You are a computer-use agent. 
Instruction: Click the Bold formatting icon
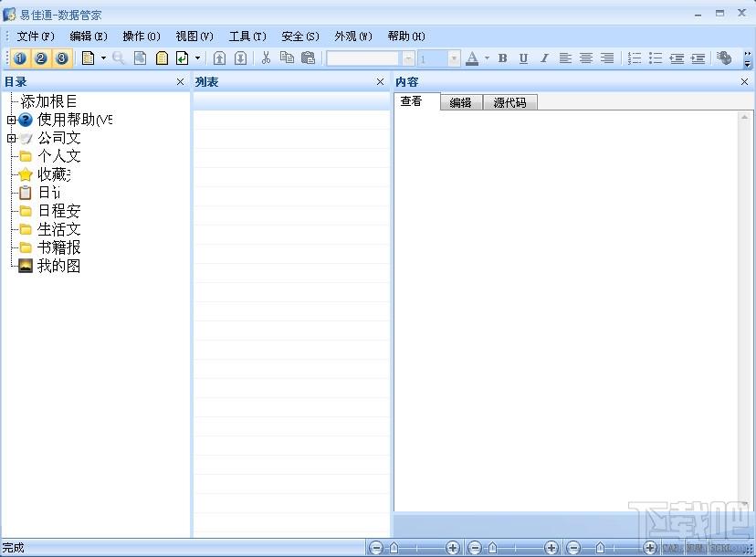pos(502,58)
